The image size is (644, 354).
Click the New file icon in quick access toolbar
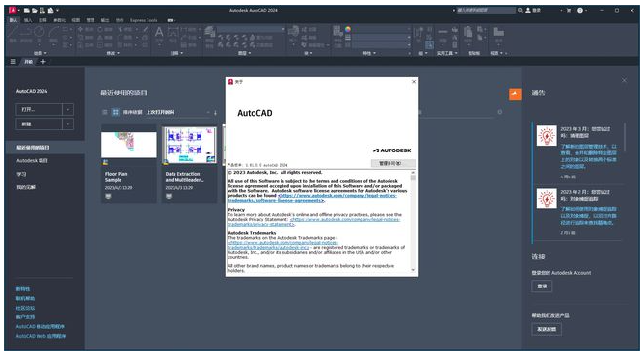click(26, 11)
